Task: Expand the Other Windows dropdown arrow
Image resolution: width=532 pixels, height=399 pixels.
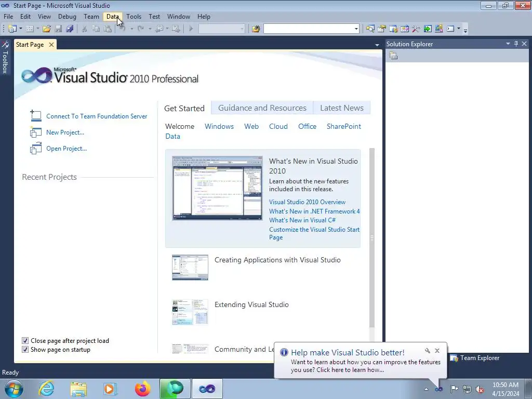Action: (459, 29)
